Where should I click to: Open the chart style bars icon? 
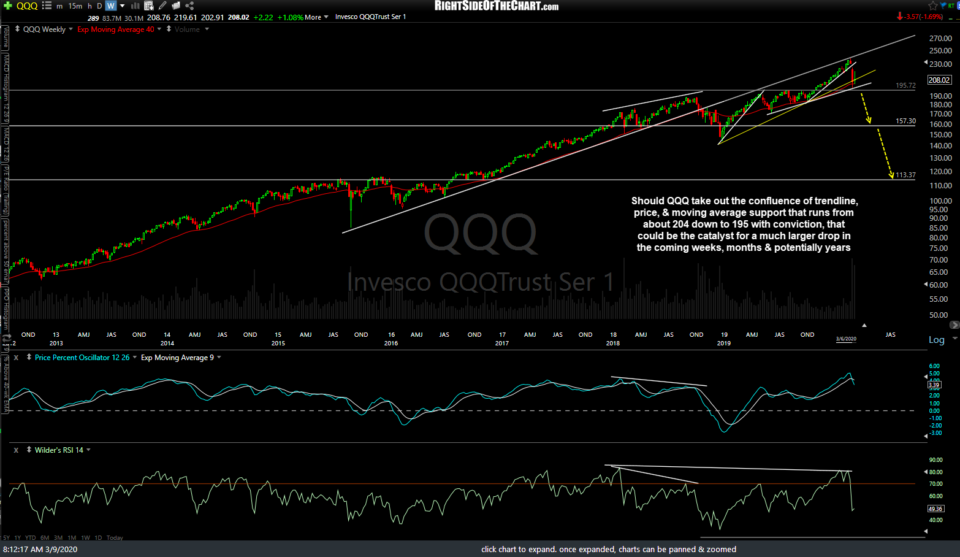[135, 6]
